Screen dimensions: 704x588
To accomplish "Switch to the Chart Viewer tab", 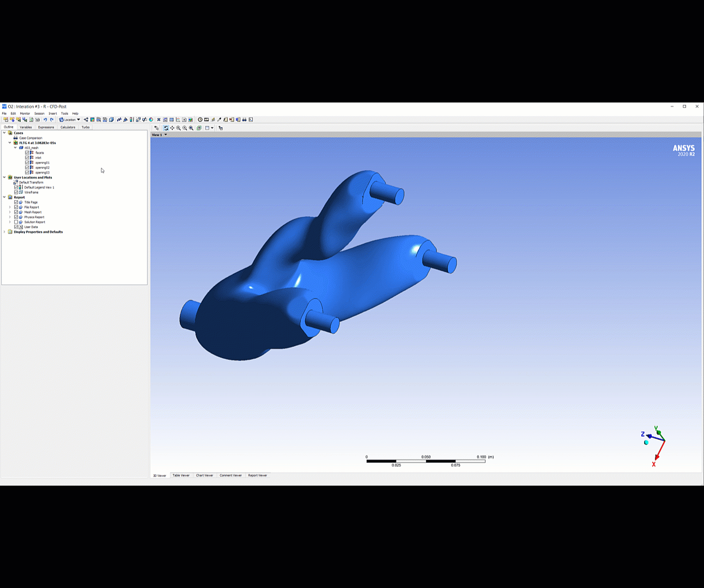I will coord(204,475).
